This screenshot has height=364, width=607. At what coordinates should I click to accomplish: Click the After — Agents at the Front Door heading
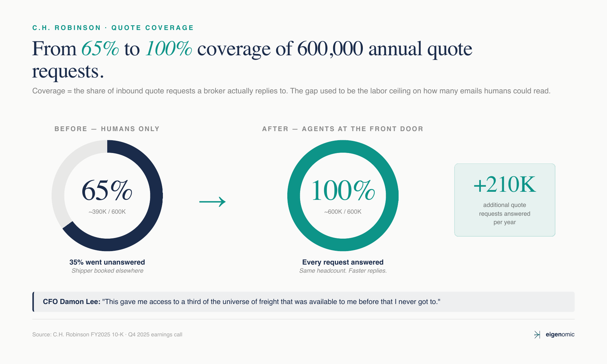tap(343, 129)
